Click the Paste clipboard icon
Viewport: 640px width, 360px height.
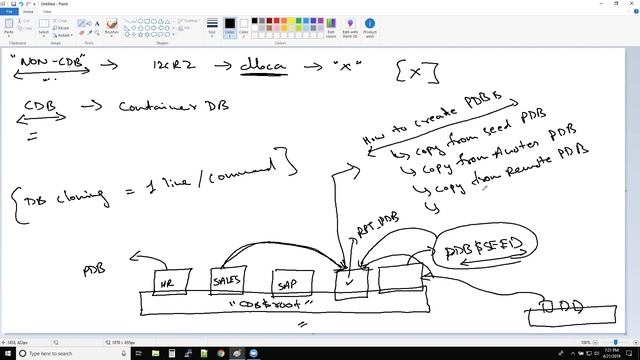(x=9, y=24)
